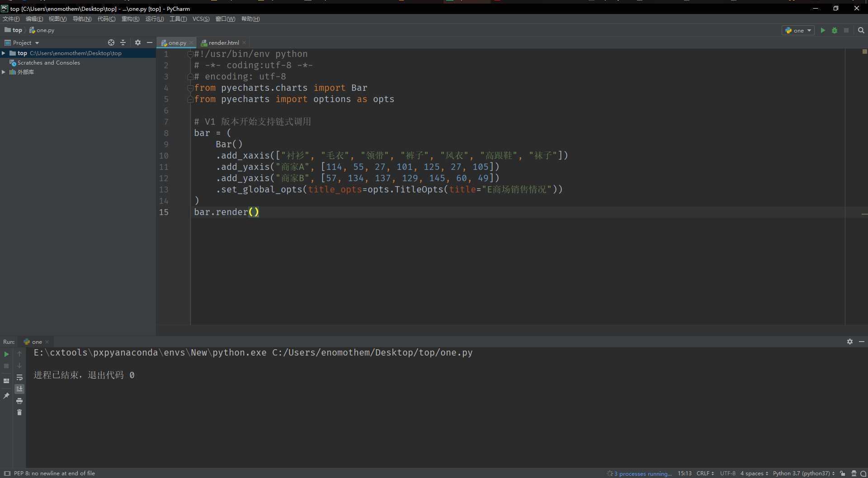
Task: Clear the Run console with the trash icon
Action: point(19,412)
